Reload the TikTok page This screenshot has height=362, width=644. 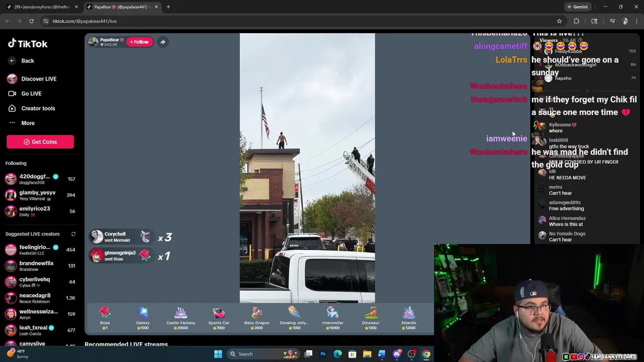click(x=31, y=21)
